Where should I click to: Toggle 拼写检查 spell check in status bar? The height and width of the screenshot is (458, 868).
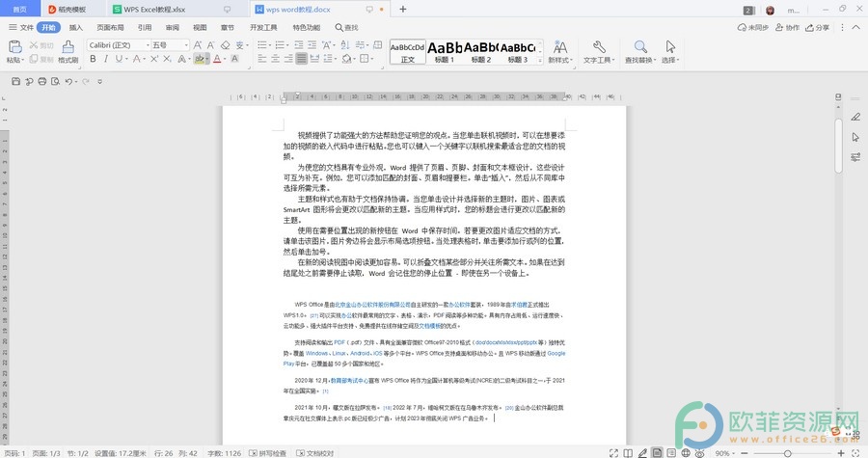pyautogui.click(x=268, y=453)
